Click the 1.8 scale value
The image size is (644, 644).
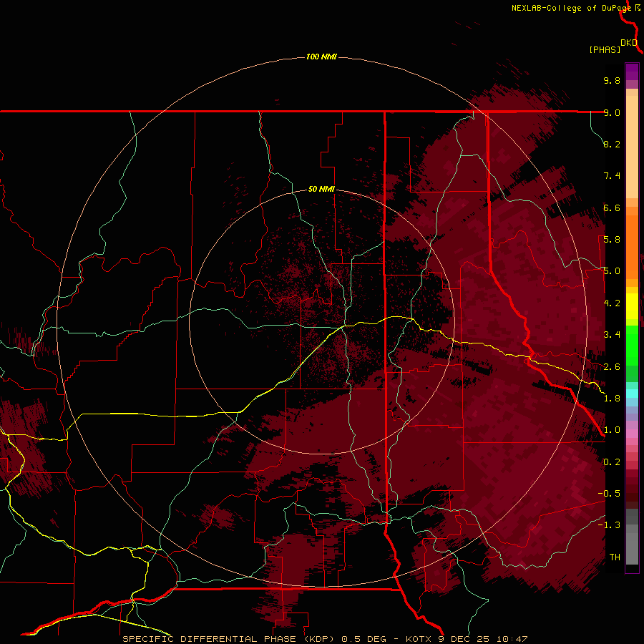click(x=612, y=399)
